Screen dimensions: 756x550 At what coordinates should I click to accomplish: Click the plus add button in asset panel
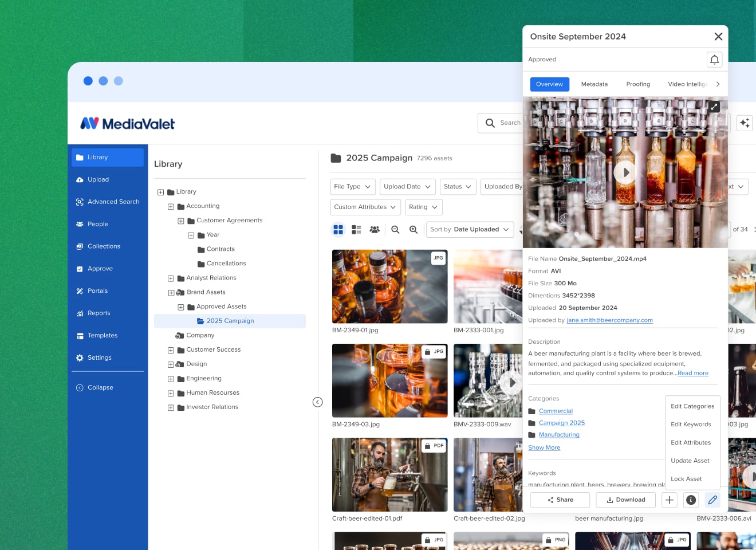(670, 500)
